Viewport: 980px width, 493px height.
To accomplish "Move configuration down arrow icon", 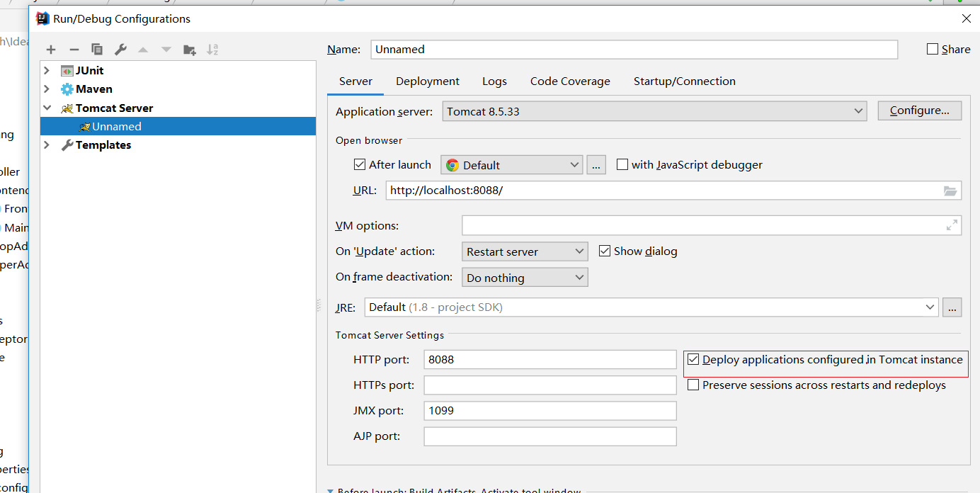I will pos(166,50).
